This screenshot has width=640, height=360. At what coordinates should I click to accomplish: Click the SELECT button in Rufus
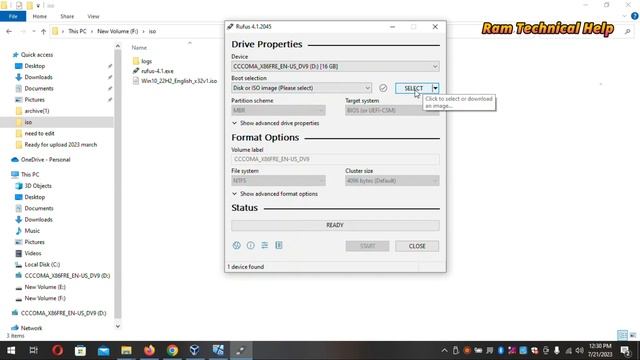pyautogui.click(x=413, y=88)
